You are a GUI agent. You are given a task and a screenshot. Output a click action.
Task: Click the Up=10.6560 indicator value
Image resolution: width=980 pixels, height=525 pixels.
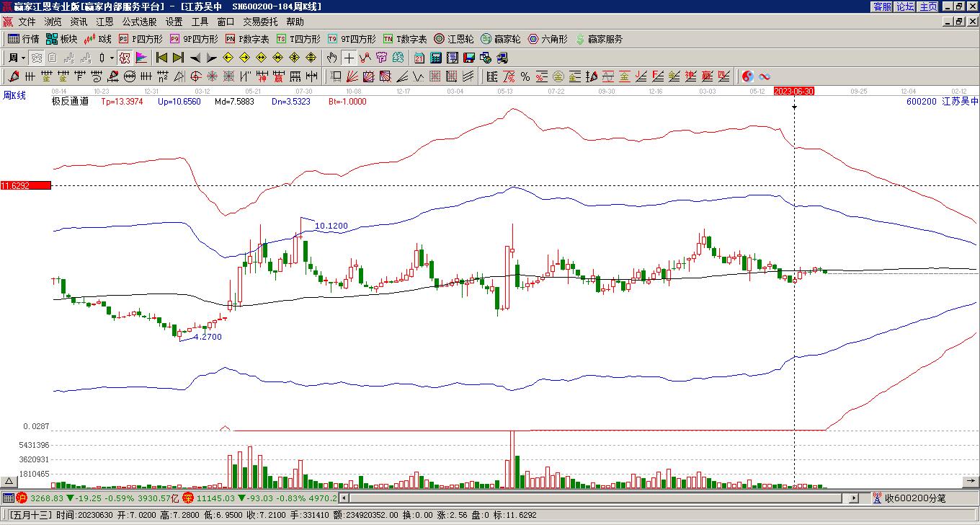click(179, 102)
